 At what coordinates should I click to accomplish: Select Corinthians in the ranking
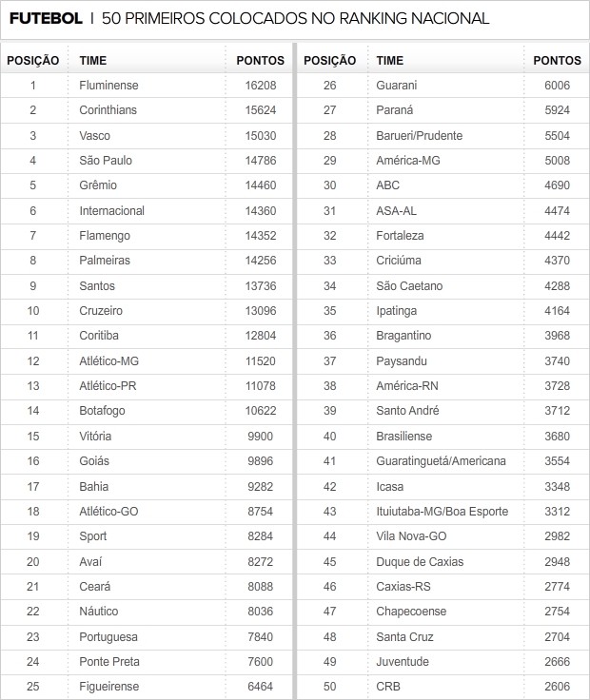(x=108, y=110)
